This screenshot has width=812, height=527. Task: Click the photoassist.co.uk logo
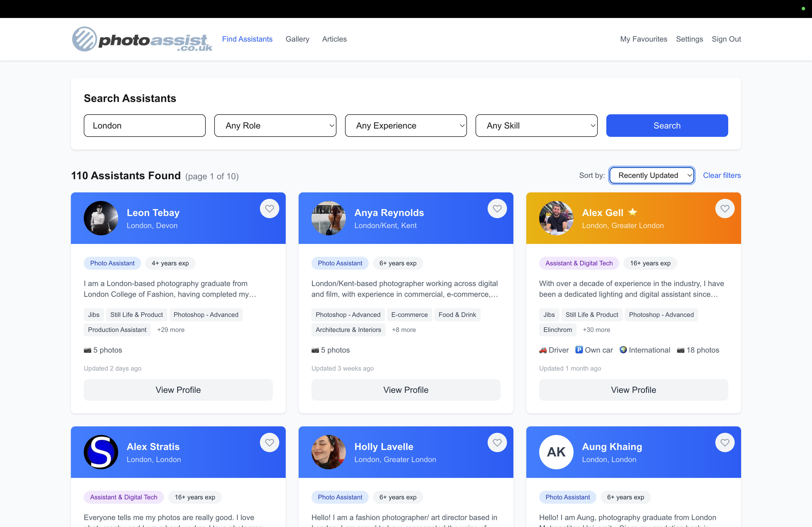[142, 39]
